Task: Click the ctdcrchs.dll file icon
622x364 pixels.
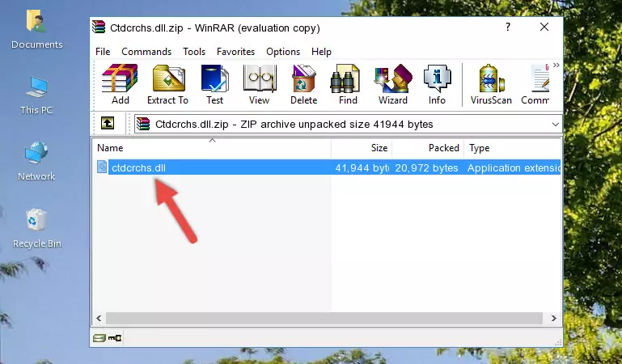Action: 102,167
